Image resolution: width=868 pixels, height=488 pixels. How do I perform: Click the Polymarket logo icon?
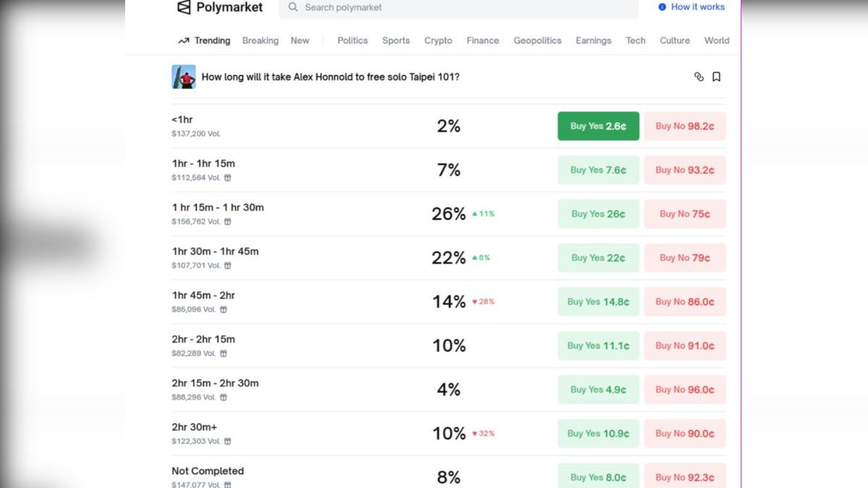pyautogui.click(x=184, y=7)
